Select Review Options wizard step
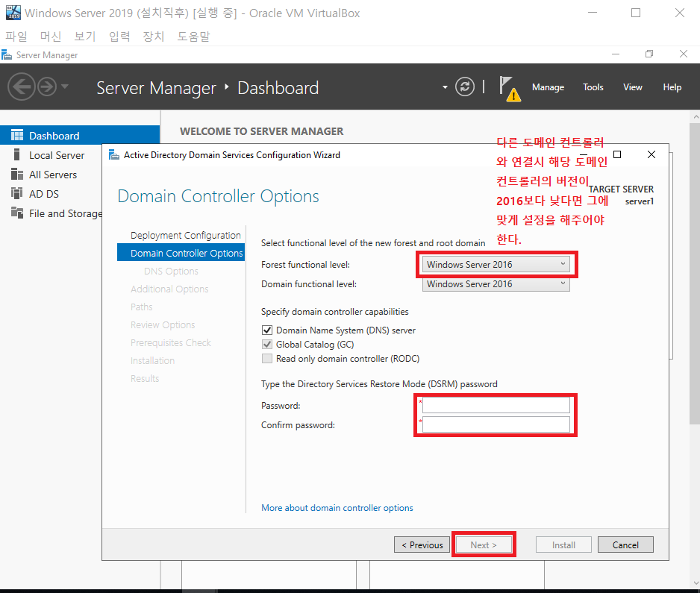The image size is (700, 593). coord(163,324)
